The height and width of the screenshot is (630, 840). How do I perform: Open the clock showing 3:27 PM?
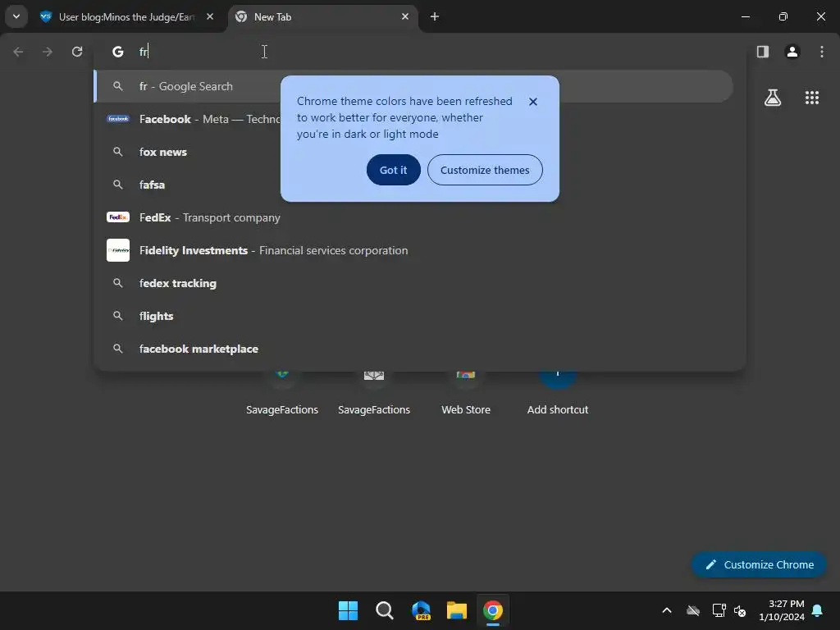tap(782, 610)
